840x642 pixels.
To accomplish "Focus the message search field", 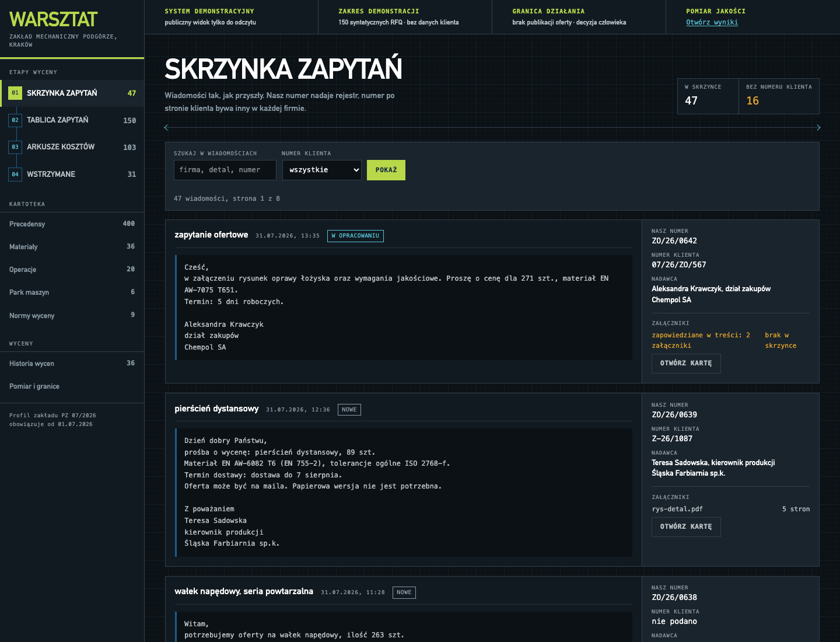I will coord(225,170).
